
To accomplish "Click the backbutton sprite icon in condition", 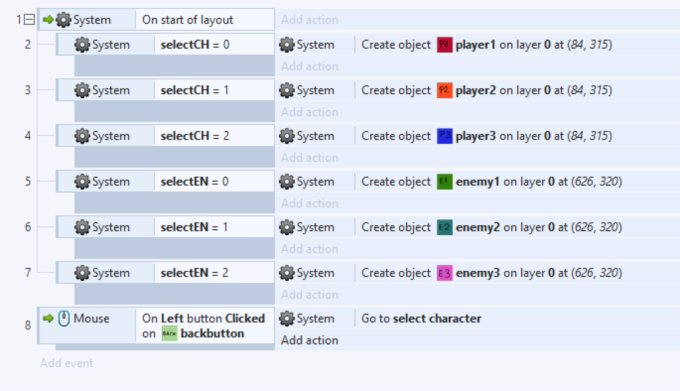I will [x=170, y=334].
